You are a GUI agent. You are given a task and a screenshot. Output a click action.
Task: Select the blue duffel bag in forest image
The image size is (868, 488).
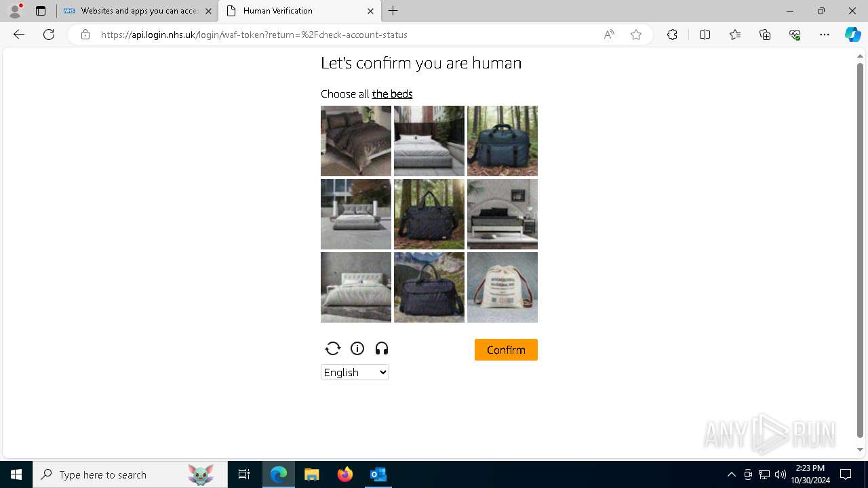(x=502, y=141)
